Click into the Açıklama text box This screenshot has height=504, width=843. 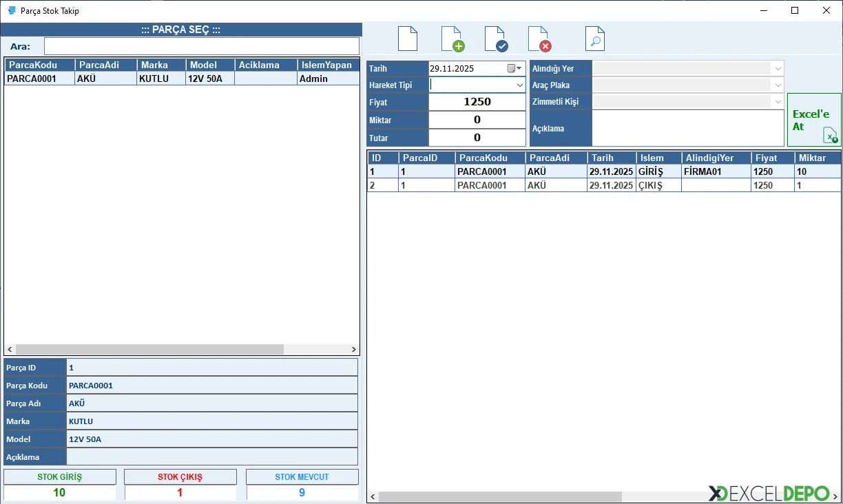click(687, 128)
